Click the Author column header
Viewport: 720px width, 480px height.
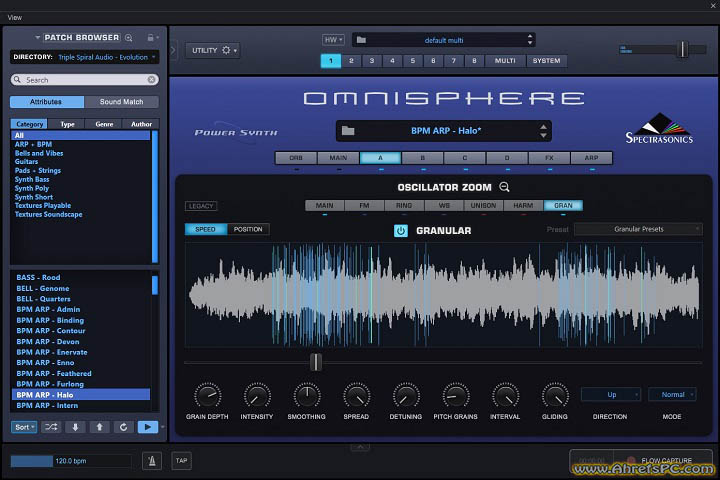(141, 124)
